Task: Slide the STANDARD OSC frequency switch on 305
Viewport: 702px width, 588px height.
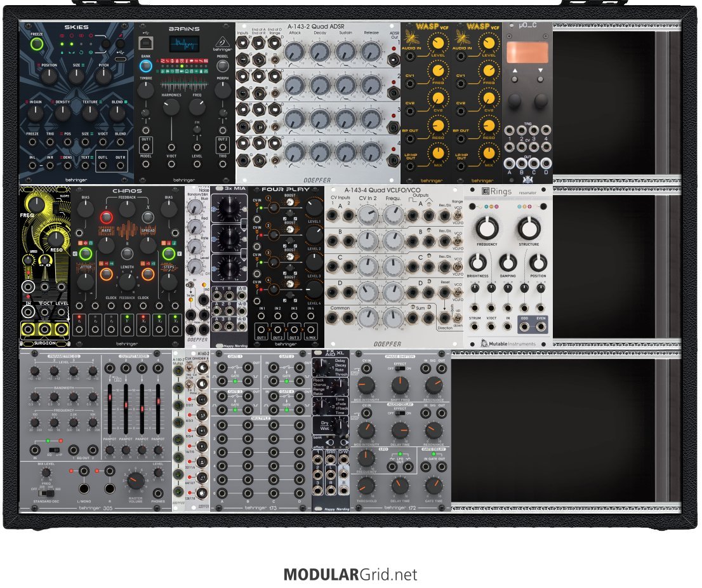Action: pos(46,493)
